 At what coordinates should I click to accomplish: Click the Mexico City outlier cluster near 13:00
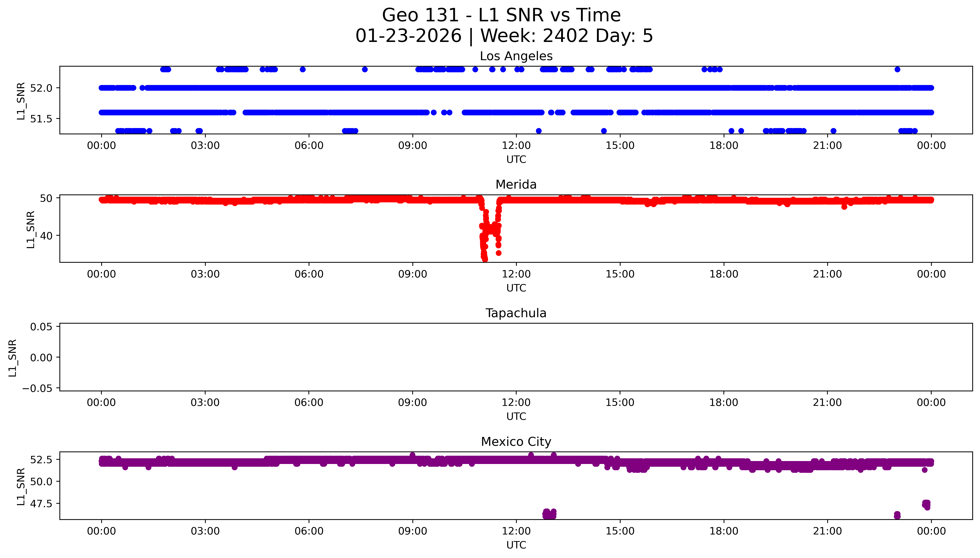549,514
